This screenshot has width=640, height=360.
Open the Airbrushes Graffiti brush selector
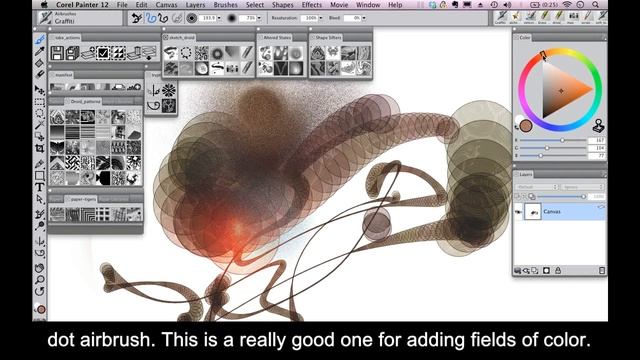click(79, 18)
